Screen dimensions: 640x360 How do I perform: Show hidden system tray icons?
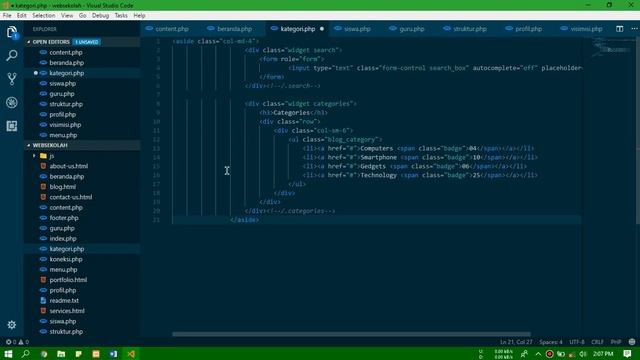coord(538,354)
